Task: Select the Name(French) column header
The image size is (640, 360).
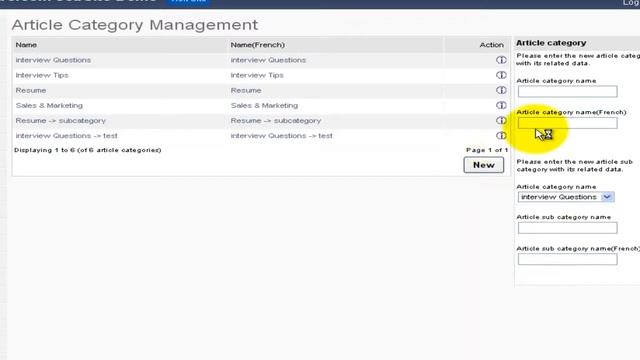Action: 258,45
